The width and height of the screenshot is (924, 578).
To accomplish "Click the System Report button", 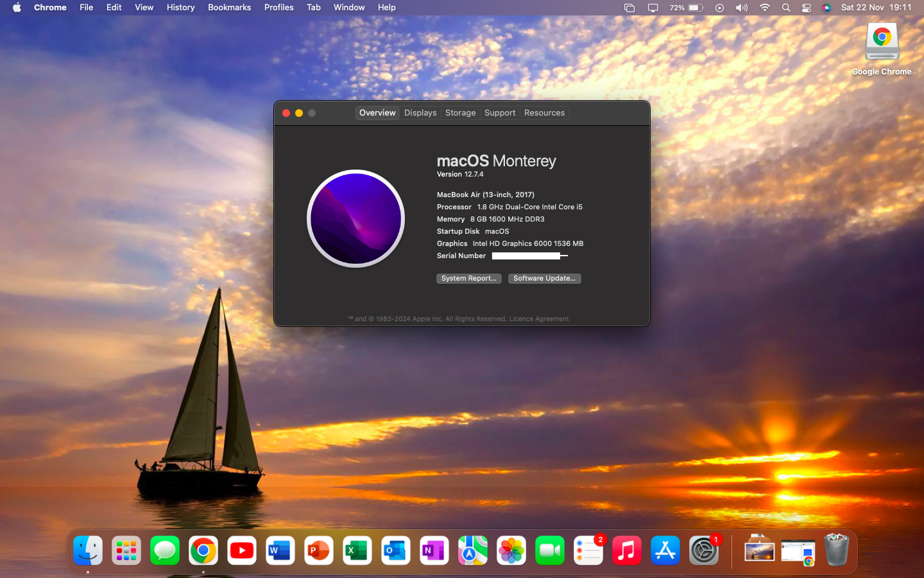I will (468, 279).
